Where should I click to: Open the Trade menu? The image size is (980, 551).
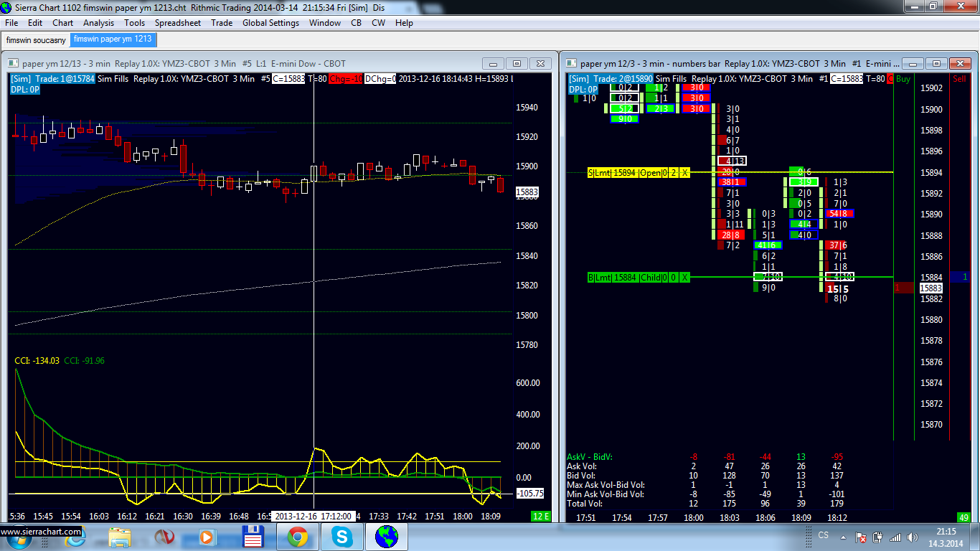(222, 23)
